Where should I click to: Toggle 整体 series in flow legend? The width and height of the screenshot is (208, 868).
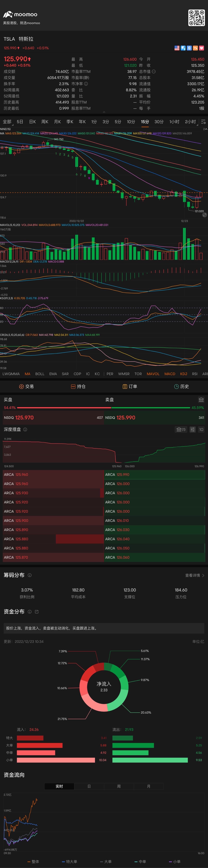(33, 862)
